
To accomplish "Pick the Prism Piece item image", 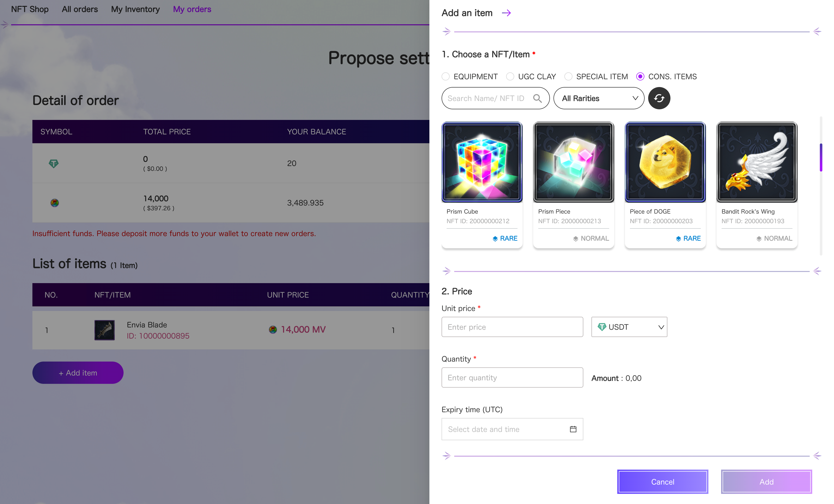I will tap(573, 162).
